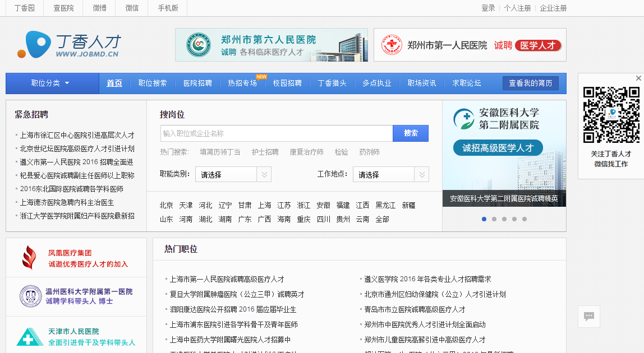Open hot job 郑州市儿童医院高薪引进中高级医疗人才
The image size is (644, 353).
click(x=425, y=340)
